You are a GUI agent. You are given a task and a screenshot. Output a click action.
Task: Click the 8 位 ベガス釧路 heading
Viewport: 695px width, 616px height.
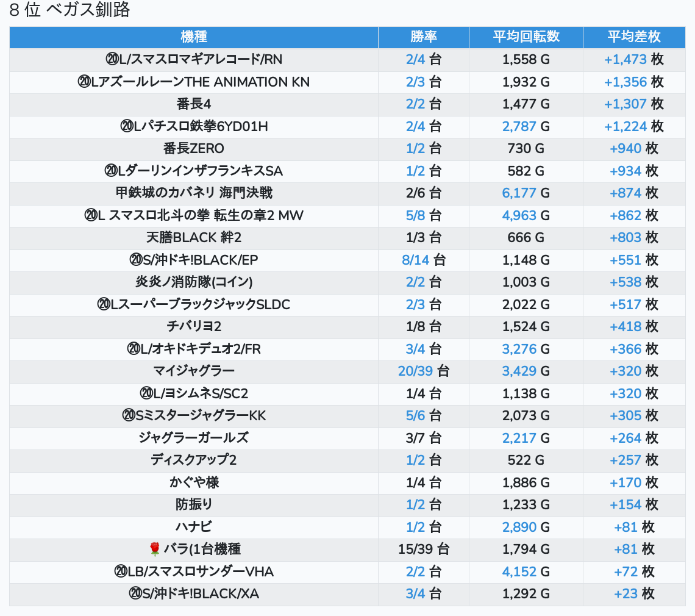point(69,10)
